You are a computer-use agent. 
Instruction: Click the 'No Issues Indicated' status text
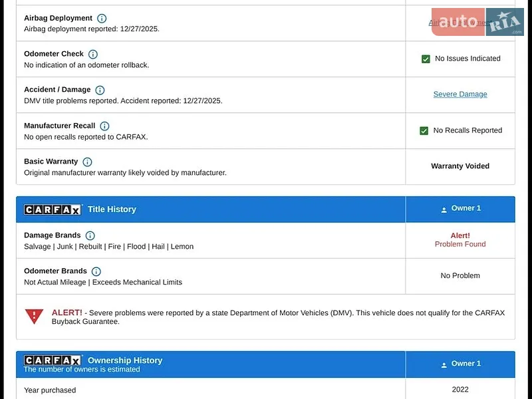pyautogui.click(x=467, y=59)
